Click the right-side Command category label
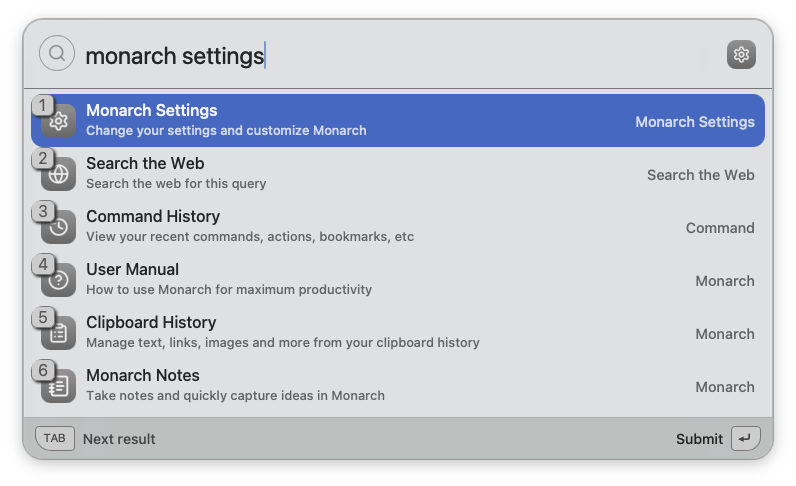 (x=720, y=228)
